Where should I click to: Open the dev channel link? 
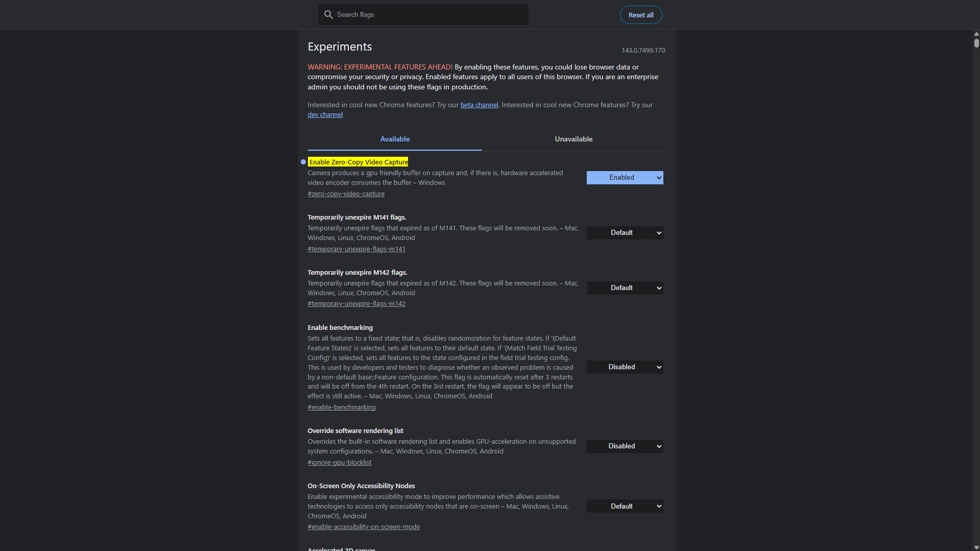325,114
